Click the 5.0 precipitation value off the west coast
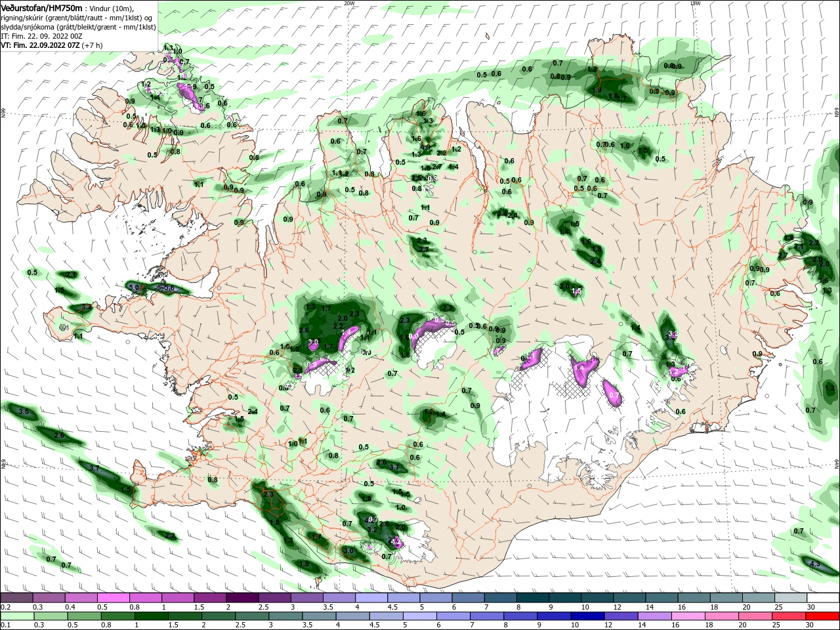 (x=133, y=287)
